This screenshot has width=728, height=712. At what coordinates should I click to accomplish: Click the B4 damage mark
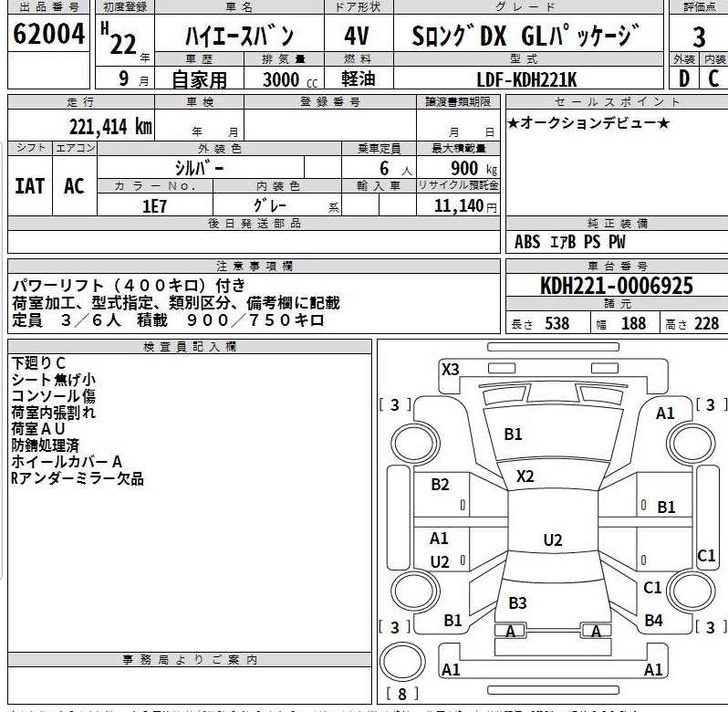click(653, 620)
